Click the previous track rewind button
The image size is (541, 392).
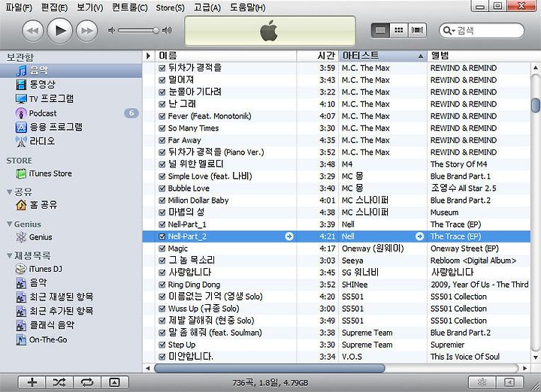tap(33, 31)
